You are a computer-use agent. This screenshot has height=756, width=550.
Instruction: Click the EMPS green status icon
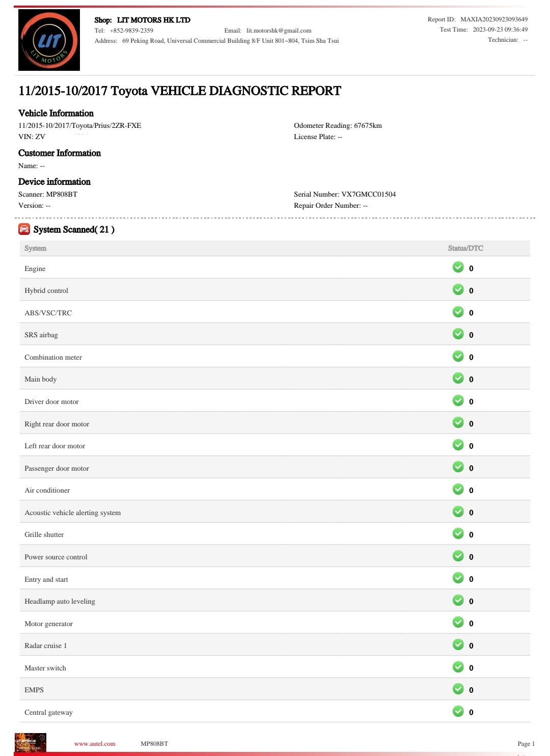[x=458, y=689]
